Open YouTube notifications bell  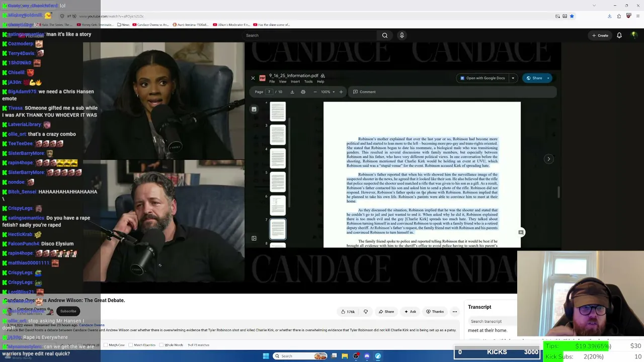(x=619, y=35)
